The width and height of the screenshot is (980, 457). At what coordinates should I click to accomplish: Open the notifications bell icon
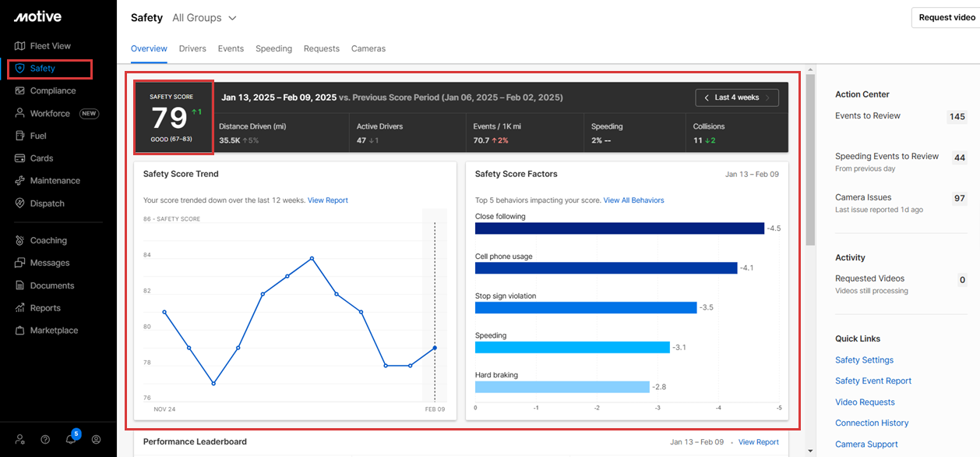click(71, 439)
